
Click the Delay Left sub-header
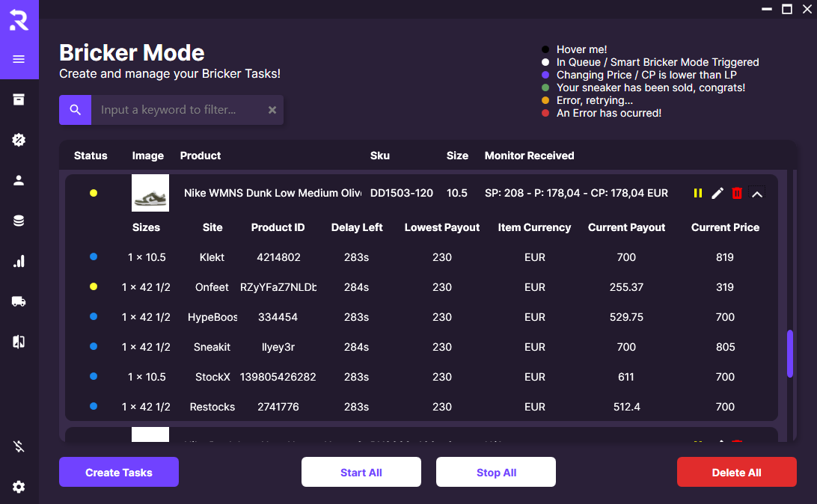pos(357,227)
